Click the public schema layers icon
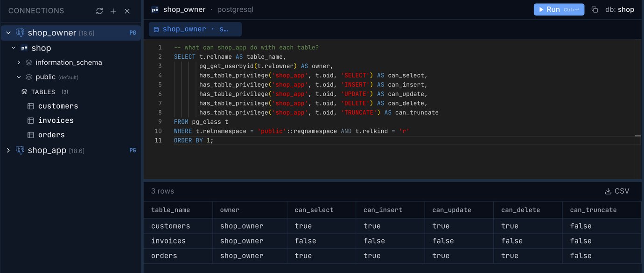The width and height of the screenshot is (644, 273). (x=29, y=77)
